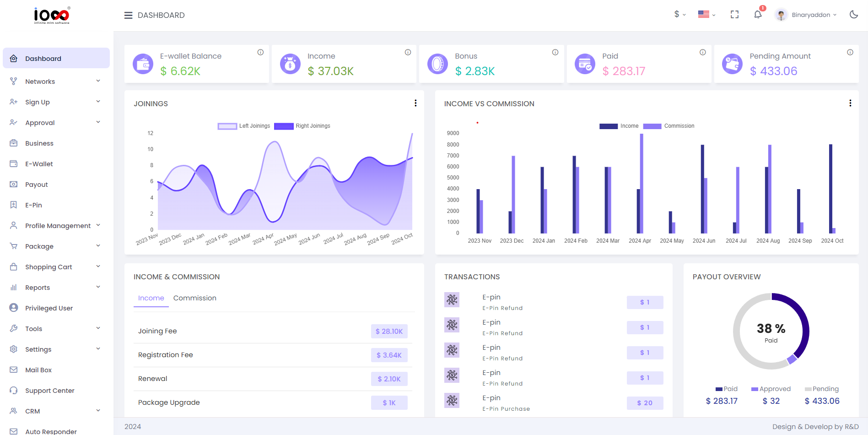Click the Payout money icon
The image size is (868, 435).
[x=14, y=184]
